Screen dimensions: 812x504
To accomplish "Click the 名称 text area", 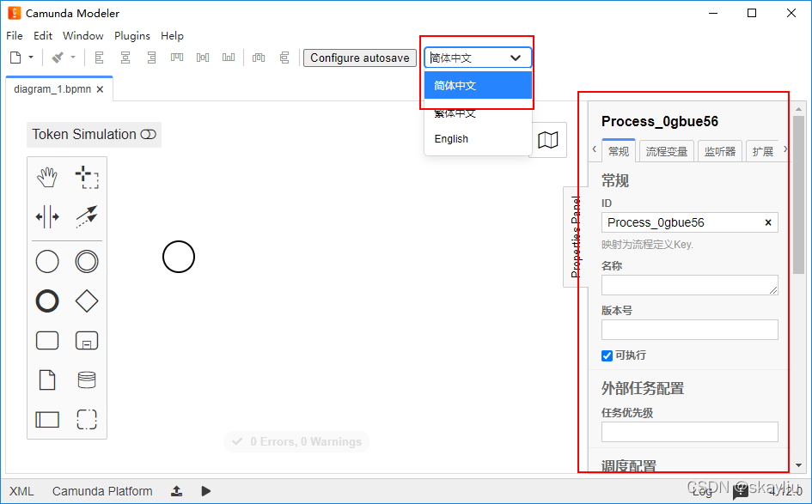I will pos(690,285).
